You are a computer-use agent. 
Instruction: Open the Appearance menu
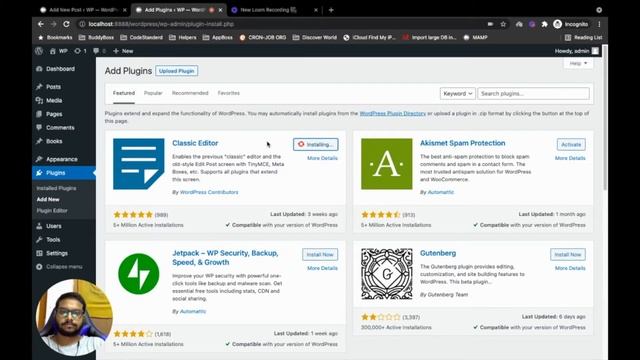61,159
